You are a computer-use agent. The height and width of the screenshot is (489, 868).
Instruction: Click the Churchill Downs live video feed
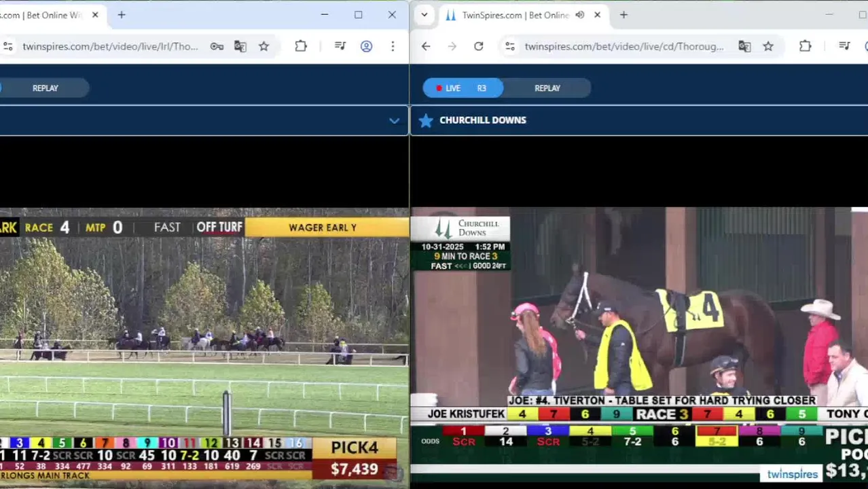639,344
